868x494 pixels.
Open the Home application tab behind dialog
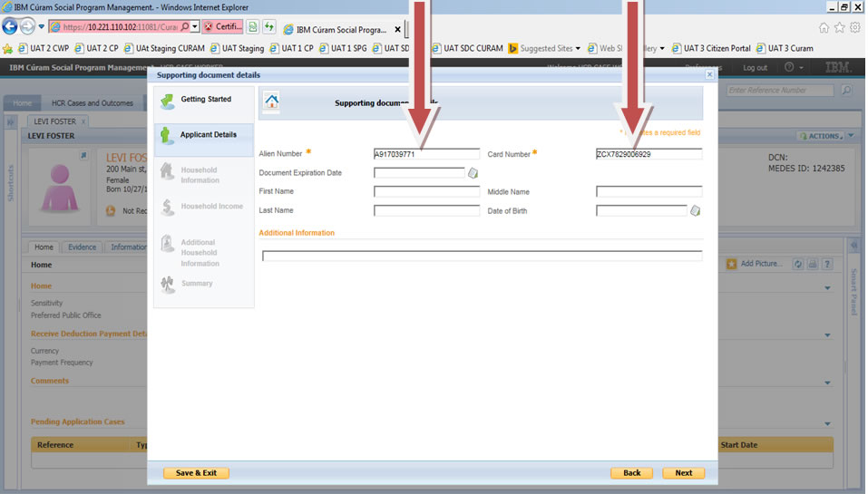click(x=22, y=103)
